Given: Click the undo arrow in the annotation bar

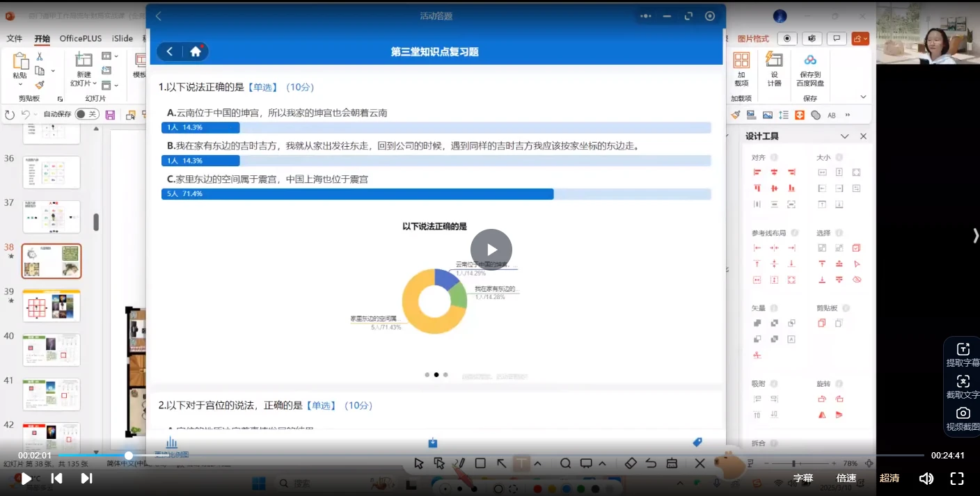Looking at the screenshot, I should (651, 463).
